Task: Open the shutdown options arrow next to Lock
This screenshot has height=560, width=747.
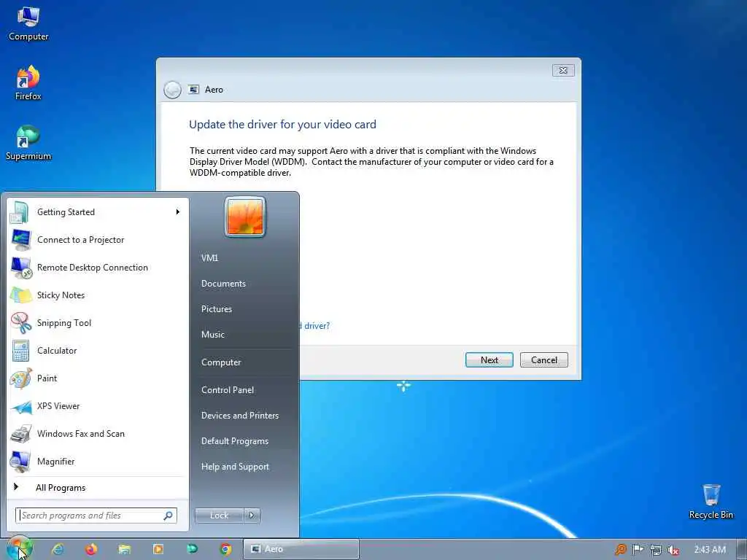Action: point(252,516)
